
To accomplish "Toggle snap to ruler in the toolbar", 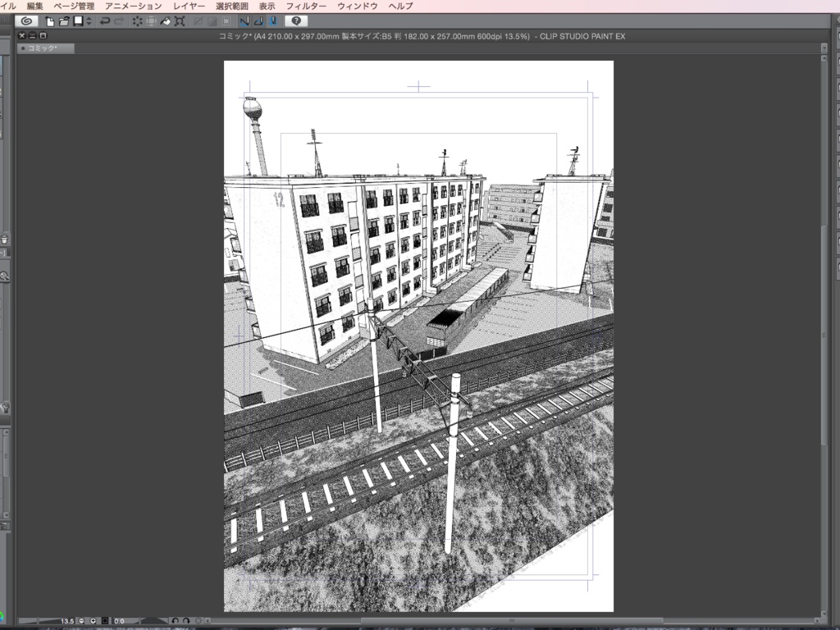I will pos(245,21).
